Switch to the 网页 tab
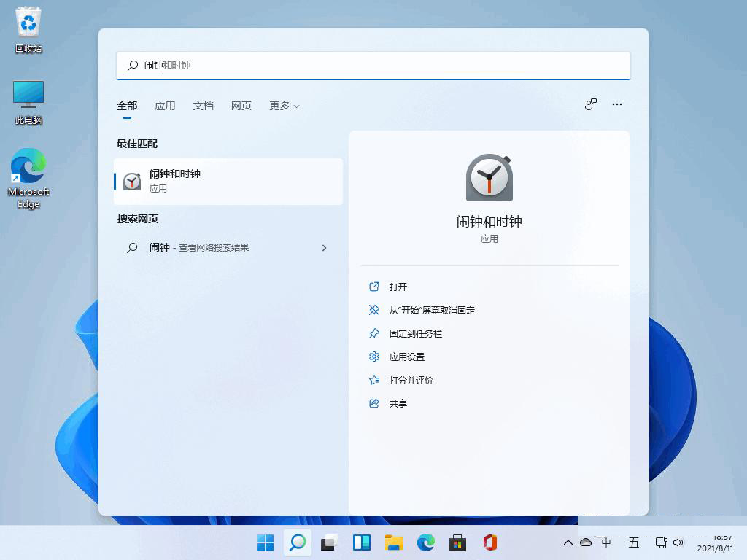Image resolution: width=747 pixels, height=560 pixels. point(241,106)
